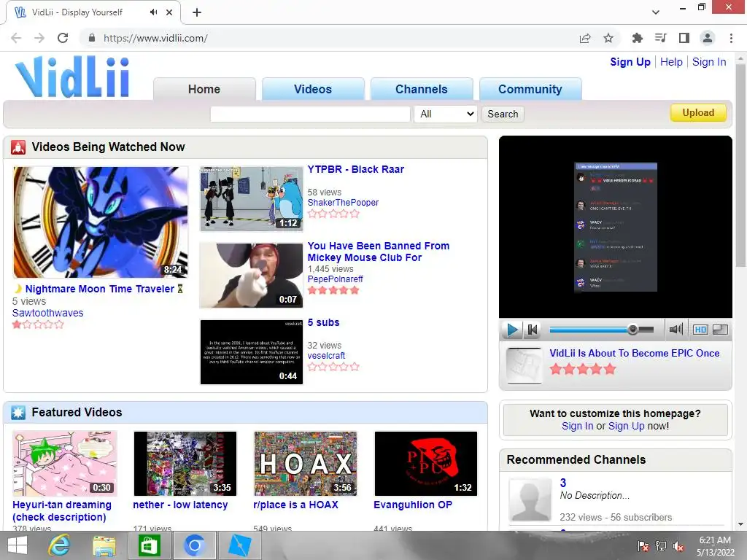The height and width of the screenshot is (560, 747).
Task: Open the YTPBR - Black Raar thumbnail
Action: pos(251,198)
